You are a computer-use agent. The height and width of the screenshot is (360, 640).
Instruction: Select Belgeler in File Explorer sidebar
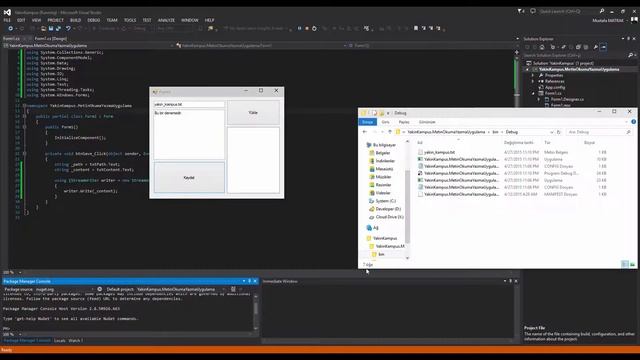[382, 153]
